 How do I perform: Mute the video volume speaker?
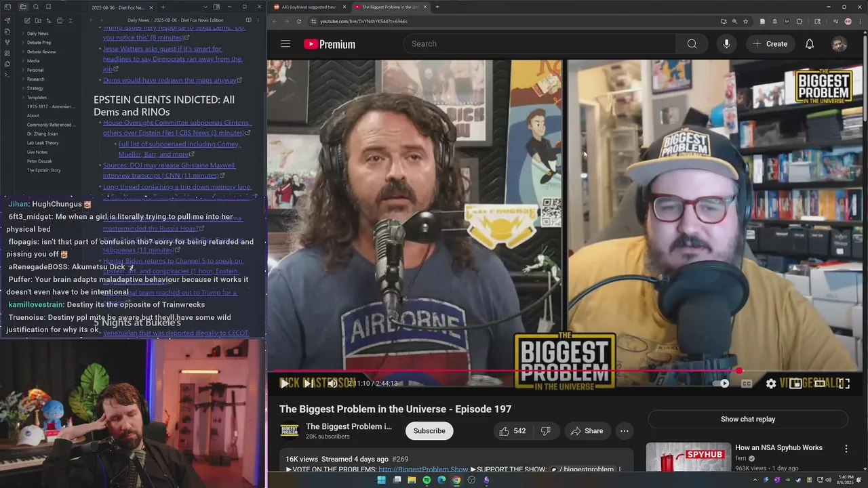coord(332,384)
